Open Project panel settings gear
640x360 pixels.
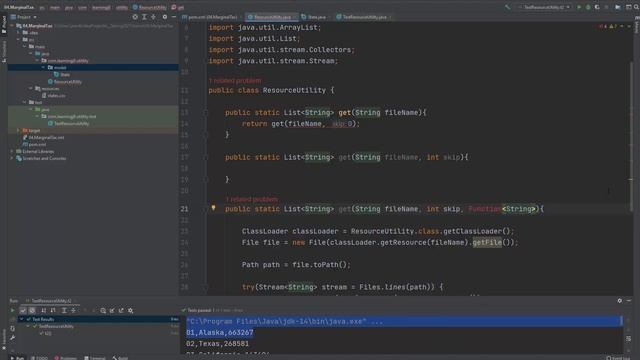164,17
